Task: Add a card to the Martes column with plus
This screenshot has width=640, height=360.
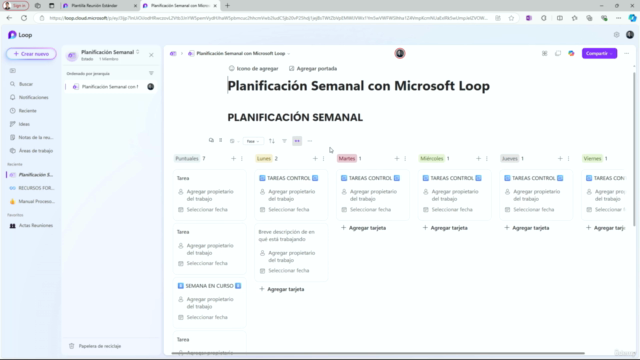Action: pyautogui.click(x=397, y=158)
